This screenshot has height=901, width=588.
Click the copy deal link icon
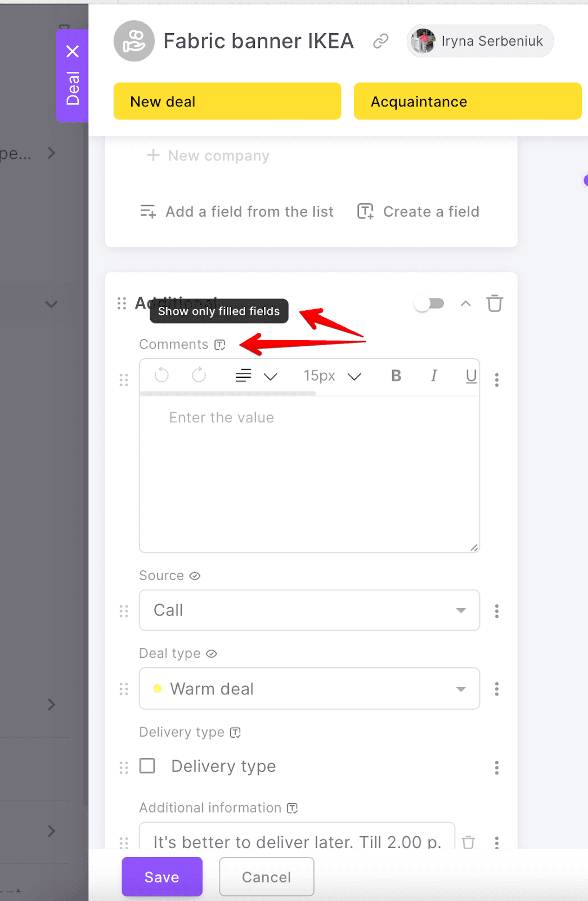point(381,41)
